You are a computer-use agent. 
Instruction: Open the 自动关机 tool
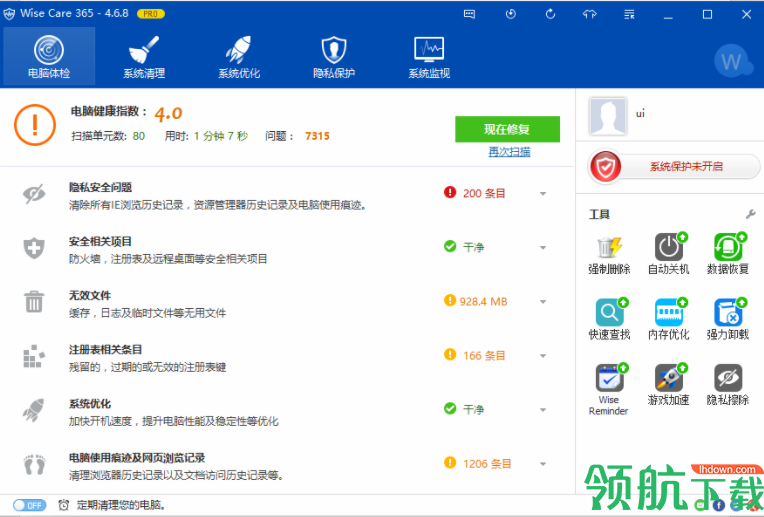(x=668, y=254)
